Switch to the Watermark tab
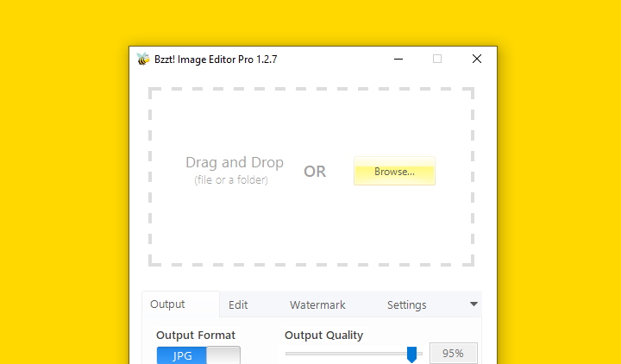The image size is (621, 364). click(317, 305)
